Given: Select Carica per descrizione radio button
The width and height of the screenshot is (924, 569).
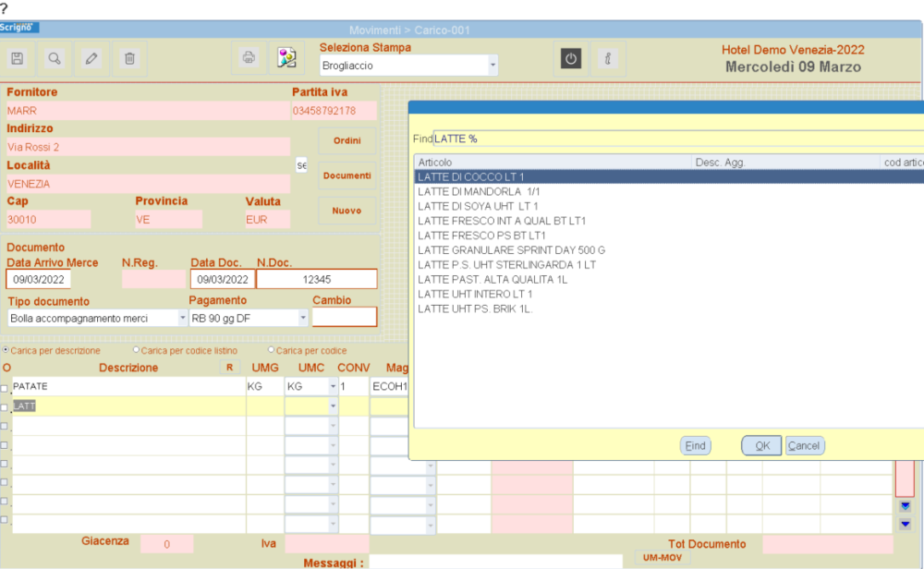Looking at the screenshot, I should coord(6,350).
